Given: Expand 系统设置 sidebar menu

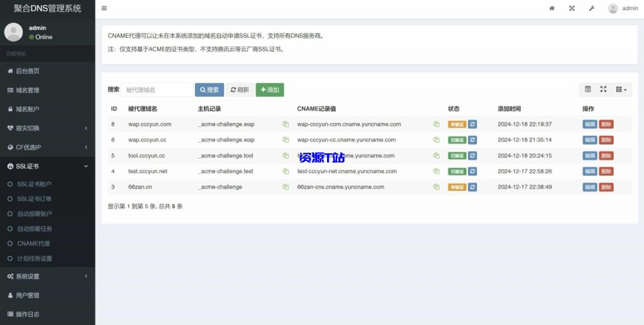Looking at the screenshot, I should click(x=48, y=276).
